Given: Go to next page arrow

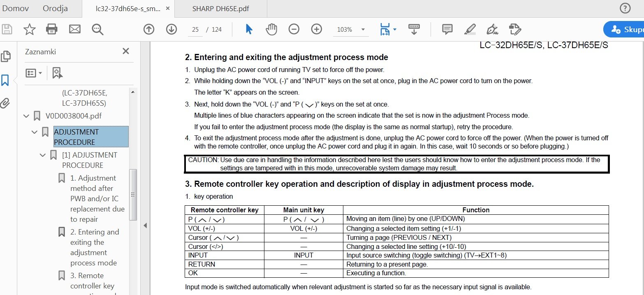Looking at the screenshot, I should 171,29.
